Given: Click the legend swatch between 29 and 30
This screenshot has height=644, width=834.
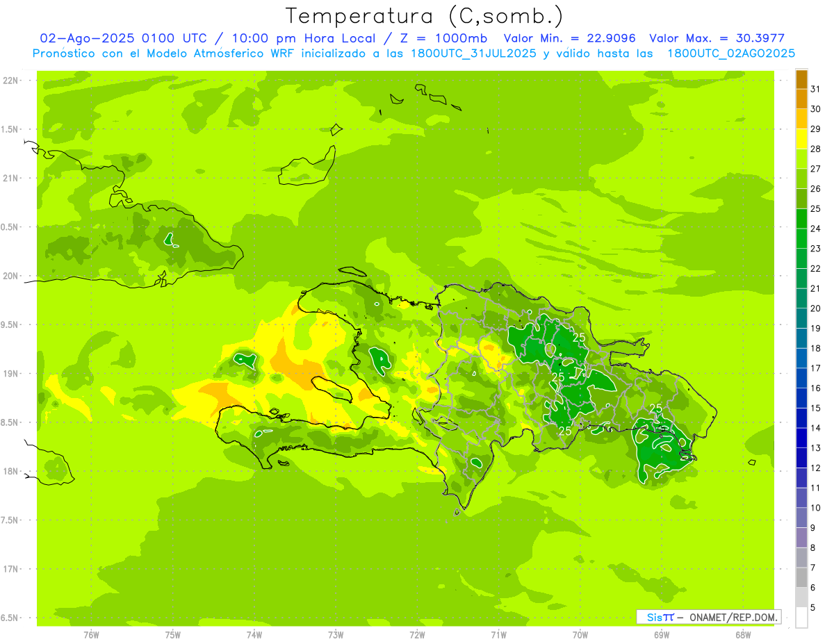Looking at the screenshot, I should pos(801,119).
